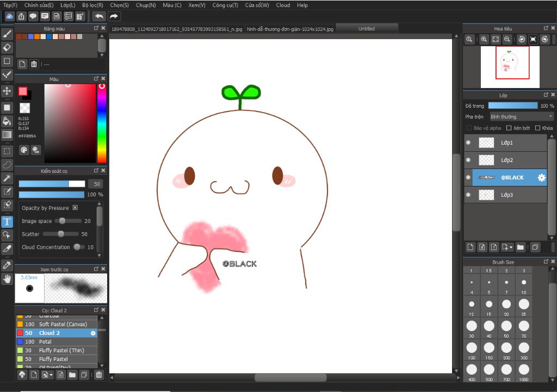Click the Redo arrow

point(114,16)
